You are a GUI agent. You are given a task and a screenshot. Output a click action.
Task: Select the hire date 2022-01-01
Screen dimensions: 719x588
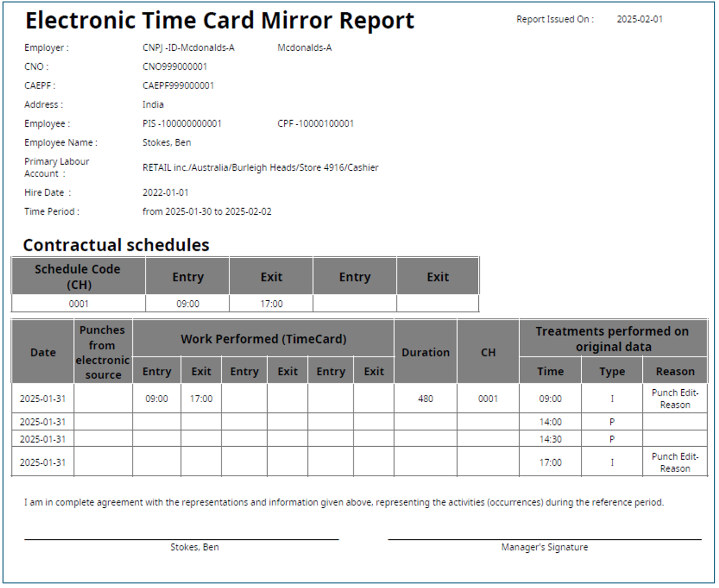[x=166, y=193]
